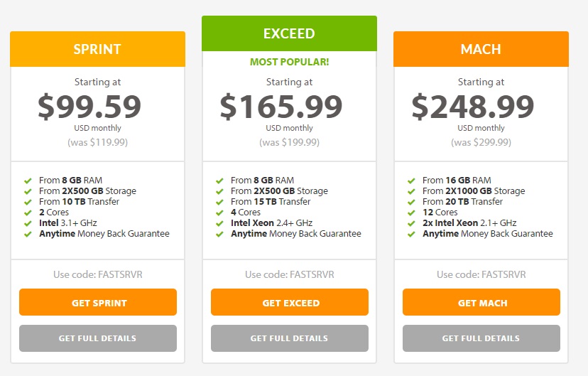Click checkmark beside Mach 16 GB RAM
The image size is (588, 376).
[x=411, y=181]
